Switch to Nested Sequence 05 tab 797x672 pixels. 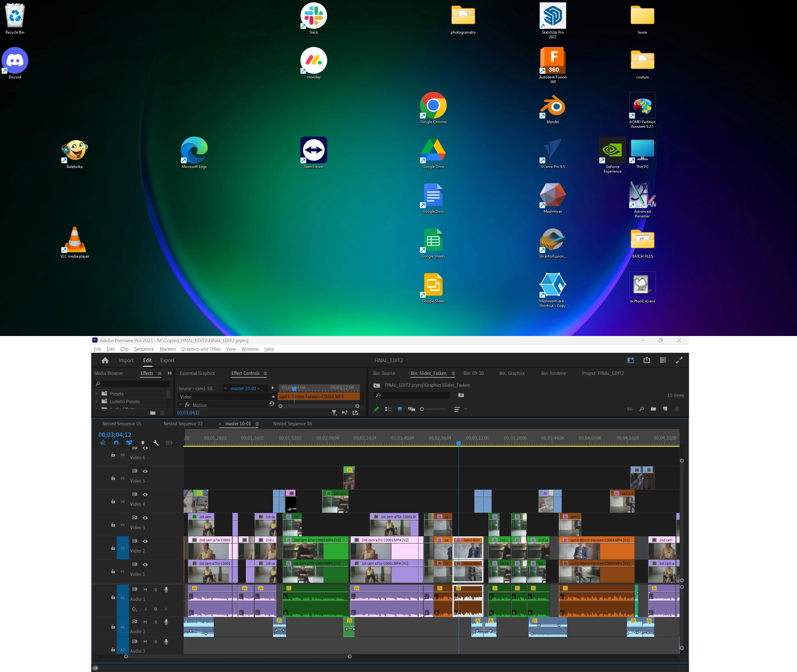coord(122,424)
